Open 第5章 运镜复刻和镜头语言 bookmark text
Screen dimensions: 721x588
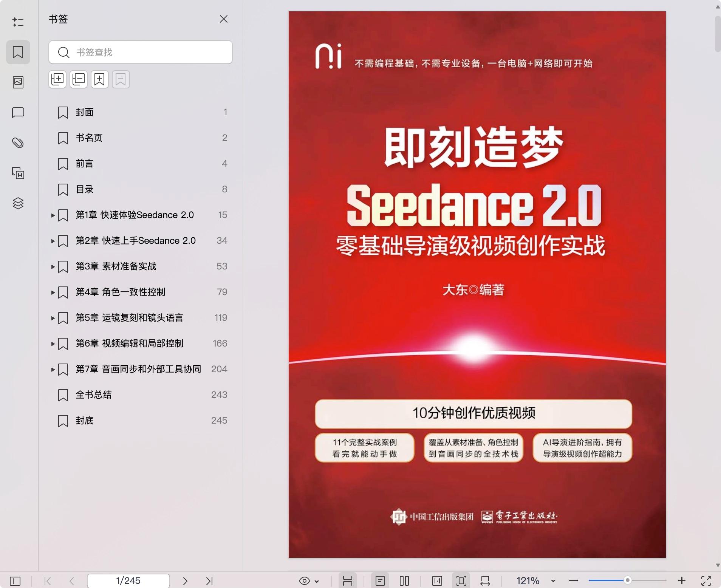coord(129,318)
